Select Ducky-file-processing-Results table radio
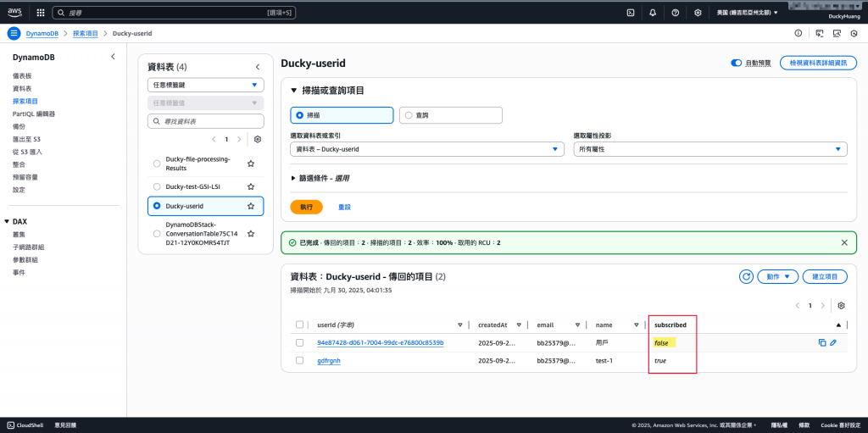Screen dimensions: 868x433 [x=157, y=164]
